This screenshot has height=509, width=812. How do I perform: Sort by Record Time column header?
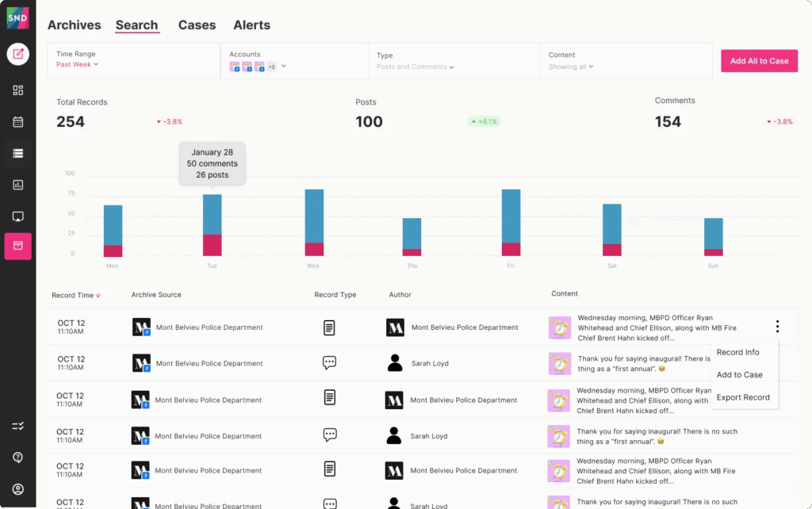(x=76, y=295)
